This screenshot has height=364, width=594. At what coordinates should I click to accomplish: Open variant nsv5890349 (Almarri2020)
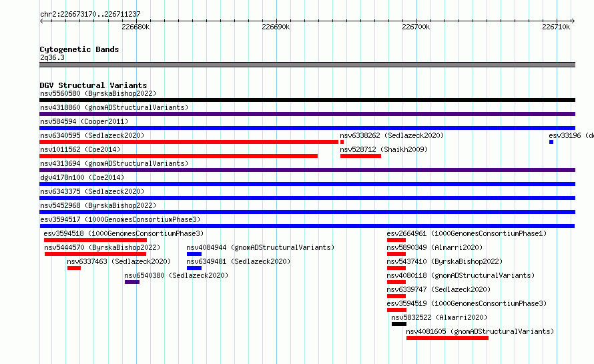click(434, 247)
